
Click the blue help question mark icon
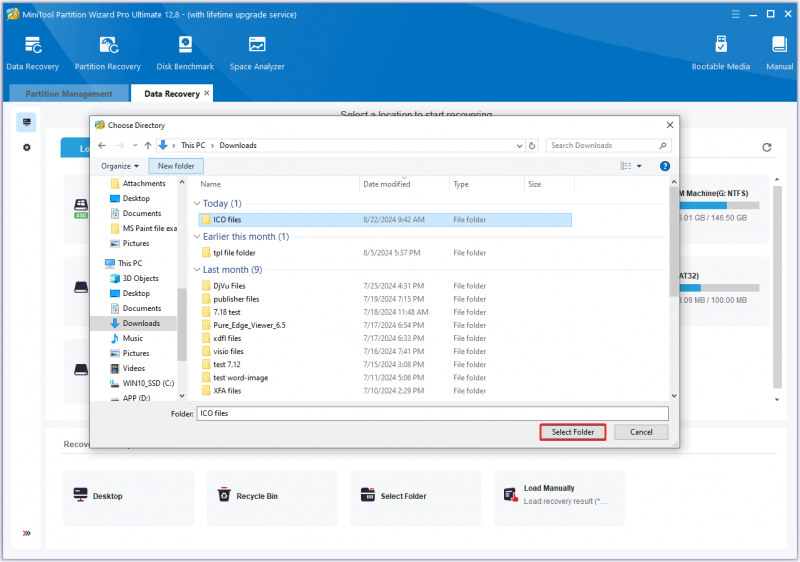point(664,166)
